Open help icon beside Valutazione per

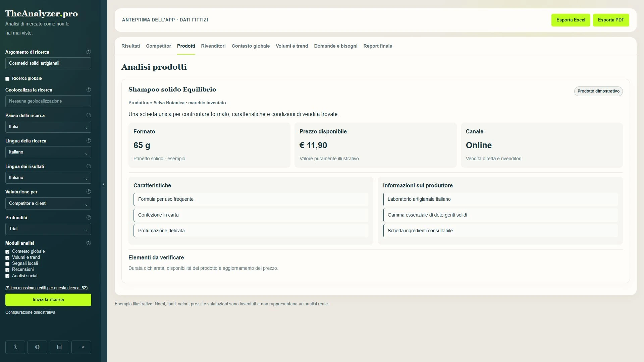pos(89,192)
